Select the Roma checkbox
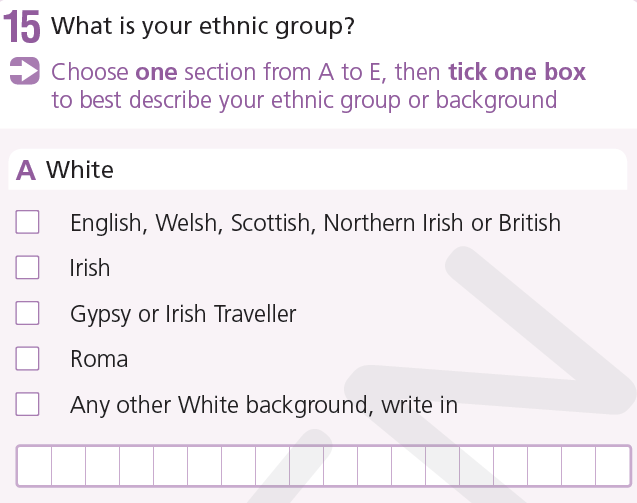Image resolution: width=637 pixels, height=503 pixels. [x=28, y=358]
